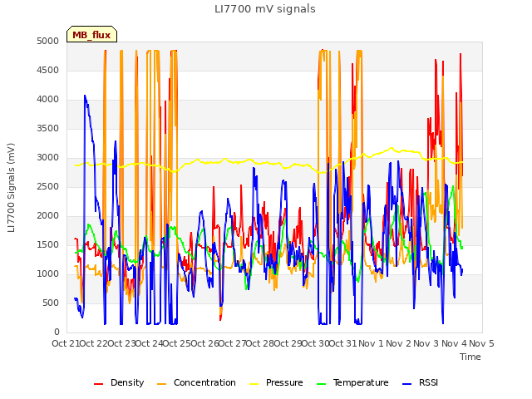This screenshot has height=399, width=532.
Task: Click the 3500 y-axis tick label
Action: pos(48,129)
